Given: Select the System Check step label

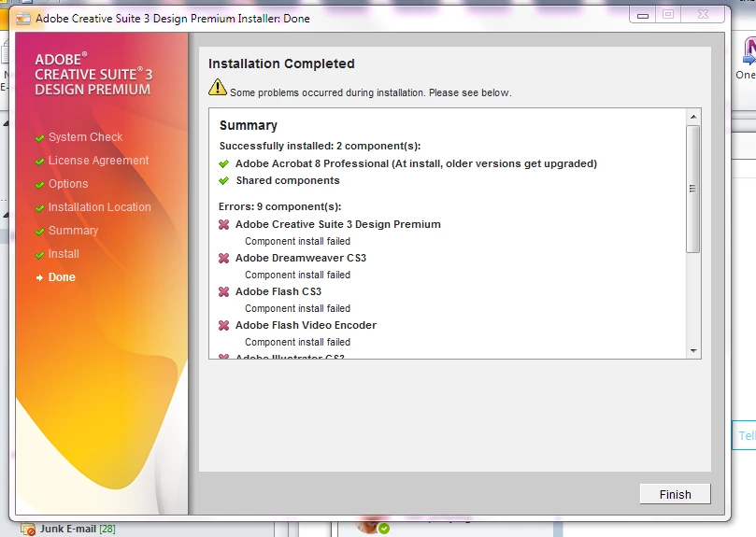Looking at the screenshot, I should 85,137.
